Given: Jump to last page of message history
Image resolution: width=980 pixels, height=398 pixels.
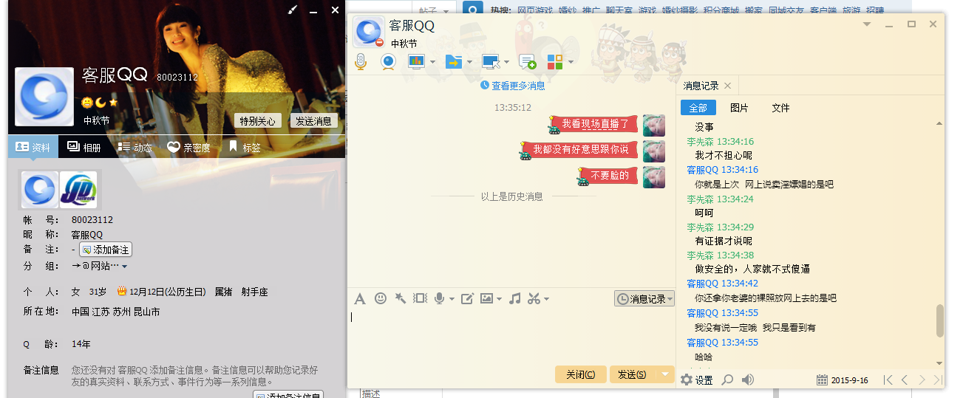Looking at the screenshot, I should (938, 380).
